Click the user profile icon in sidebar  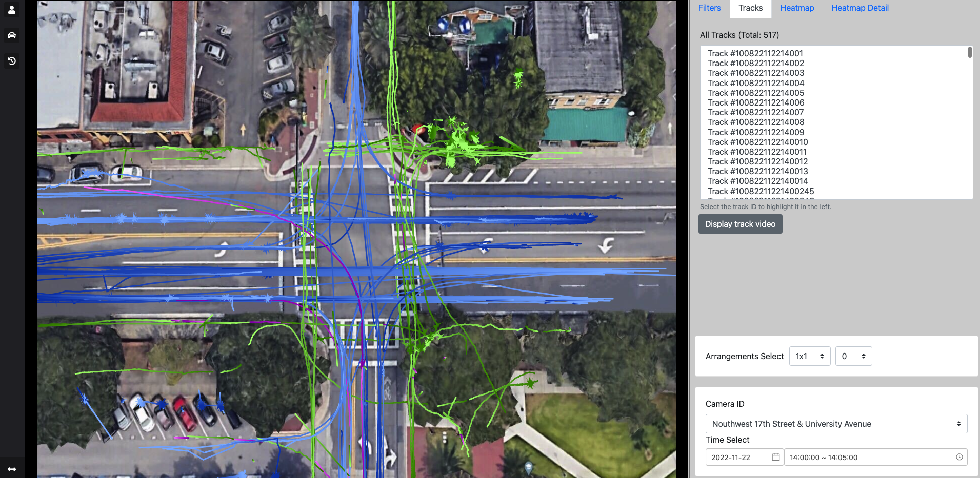coord(12,10)
